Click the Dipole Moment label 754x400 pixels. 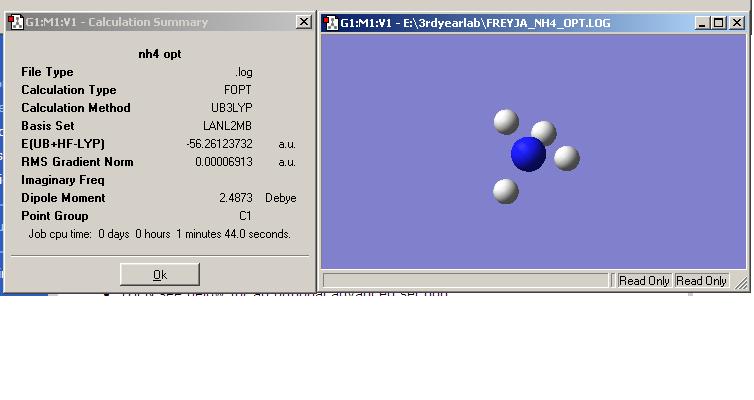pyautogui.click(x=63, y=198)
